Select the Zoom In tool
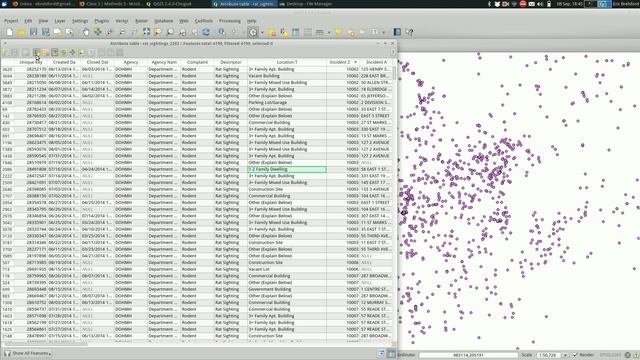The width and height of the screenshot is (640, 360). (x=109, y=32)
